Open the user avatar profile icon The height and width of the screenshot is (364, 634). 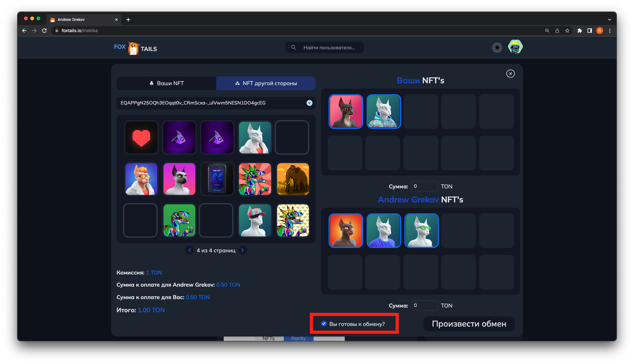point(515,47)
